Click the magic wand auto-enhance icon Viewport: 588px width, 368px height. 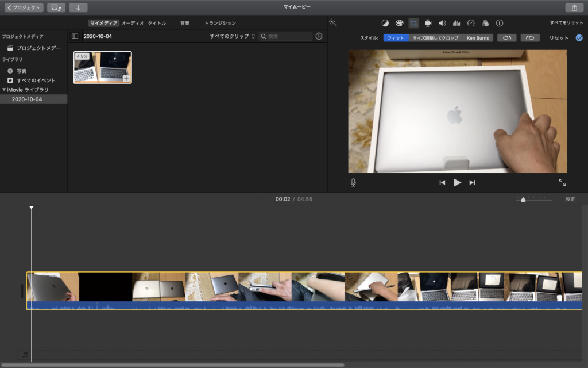coord(332,23)
